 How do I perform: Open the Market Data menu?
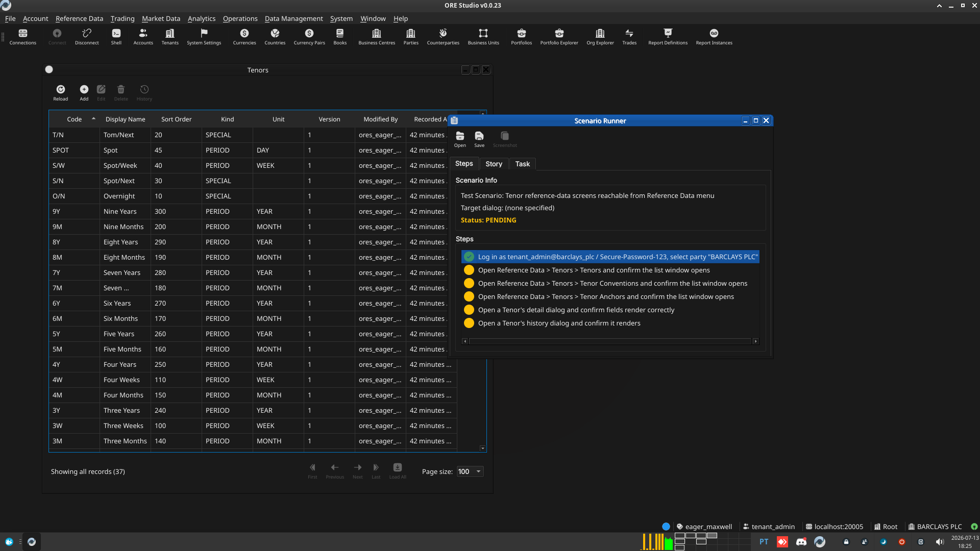pyautogui.click(x=161, y=18)
